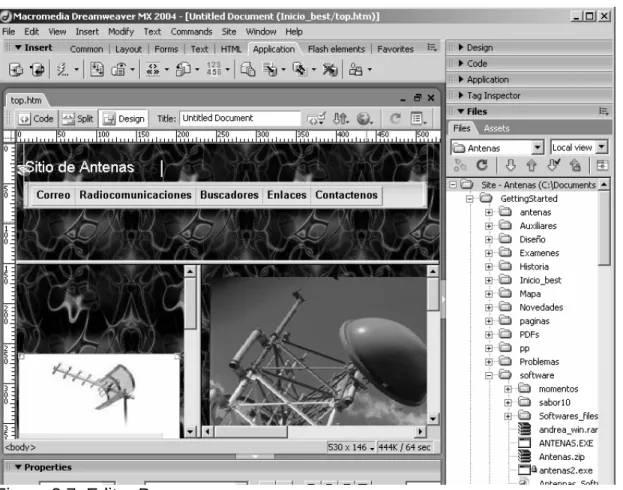Click Connect to remote host icon in Files panel

460,165
